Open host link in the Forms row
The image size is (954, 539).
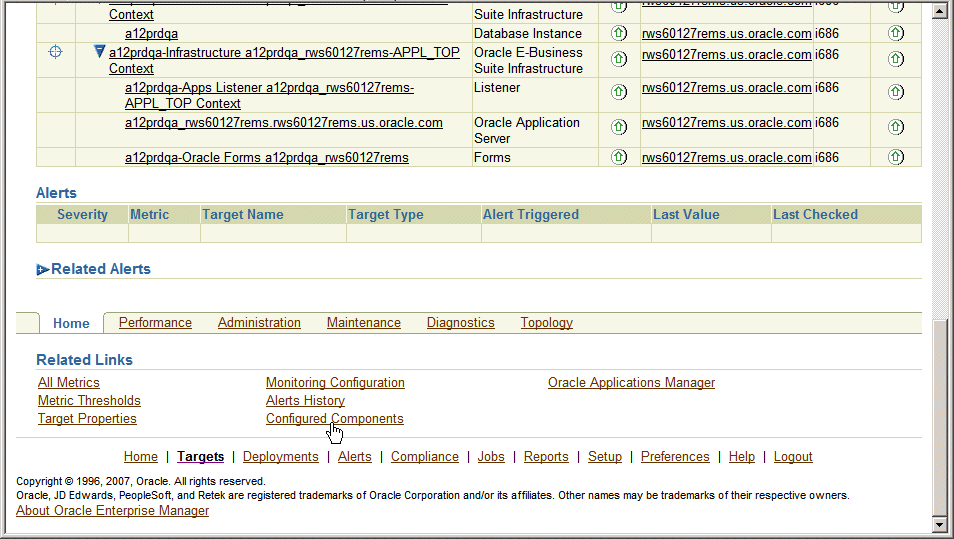point(726,158)
